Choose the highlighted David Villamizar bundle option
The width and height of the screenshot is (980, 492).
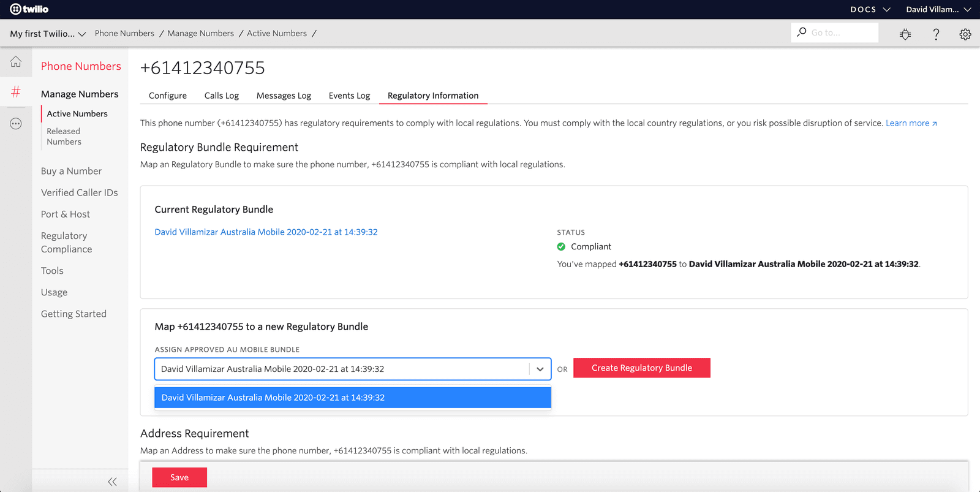pos(353,398)
